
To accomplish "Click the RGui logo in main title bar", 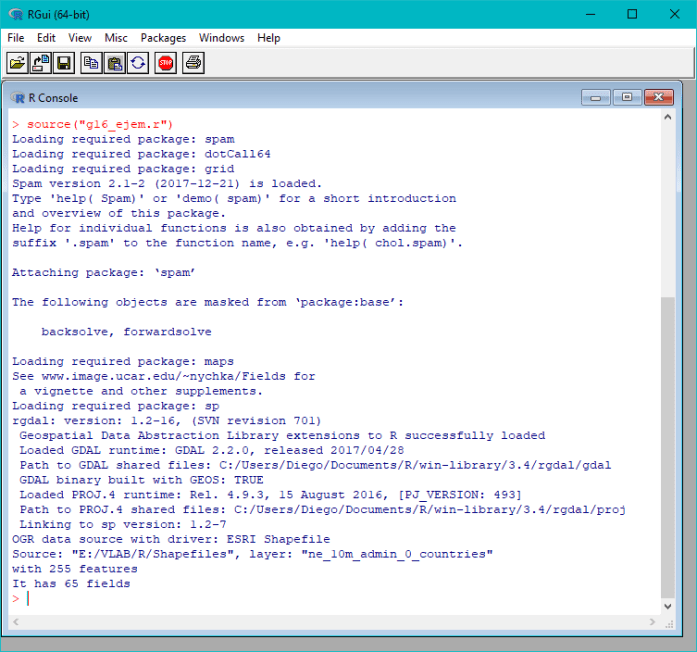I will (x=16, y=15).
